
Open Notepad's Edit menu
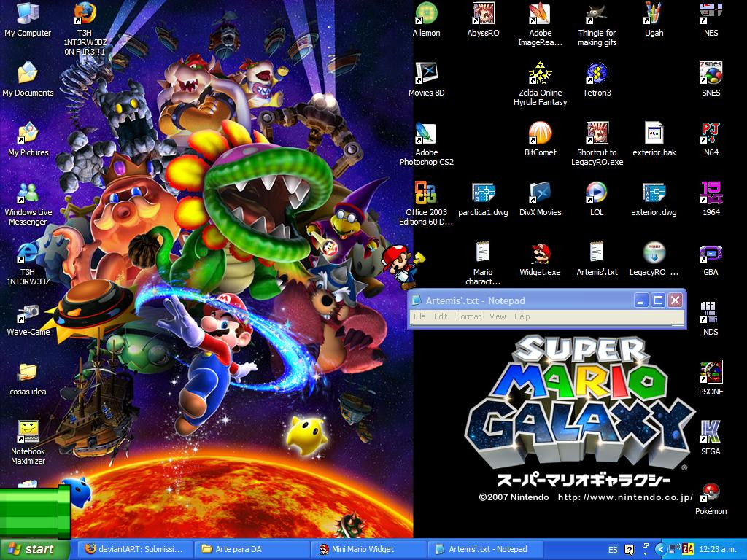tap(440, 316)
